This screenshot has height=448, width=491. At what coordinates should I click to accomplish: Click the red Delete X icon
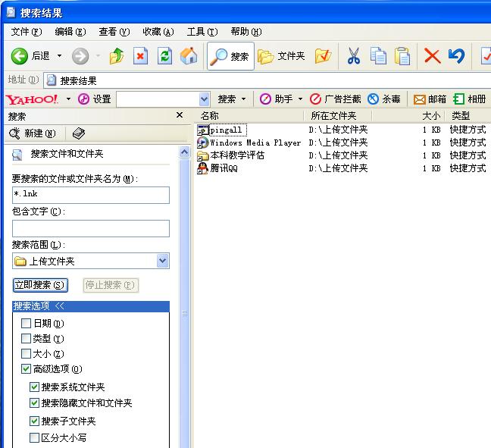pyautogui.click(x=433, y=56)
